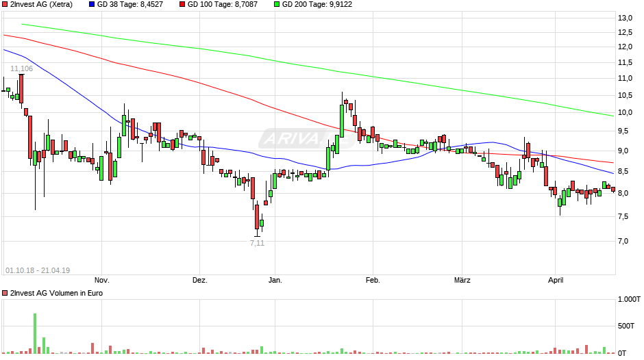Select the '2Invest AG Volumen in Euro' label
This screenshot has height=360, width=644.
56,293
